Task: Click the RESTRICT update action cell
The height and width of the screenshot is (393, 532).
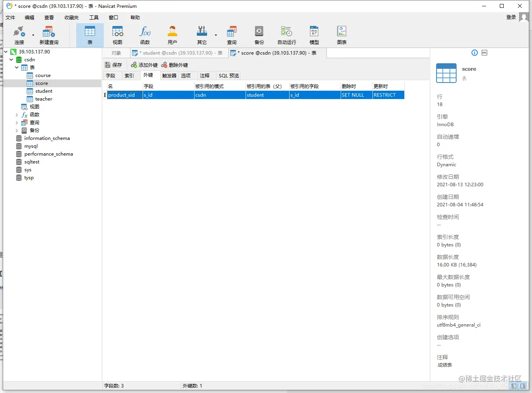Action: point(388,95)
